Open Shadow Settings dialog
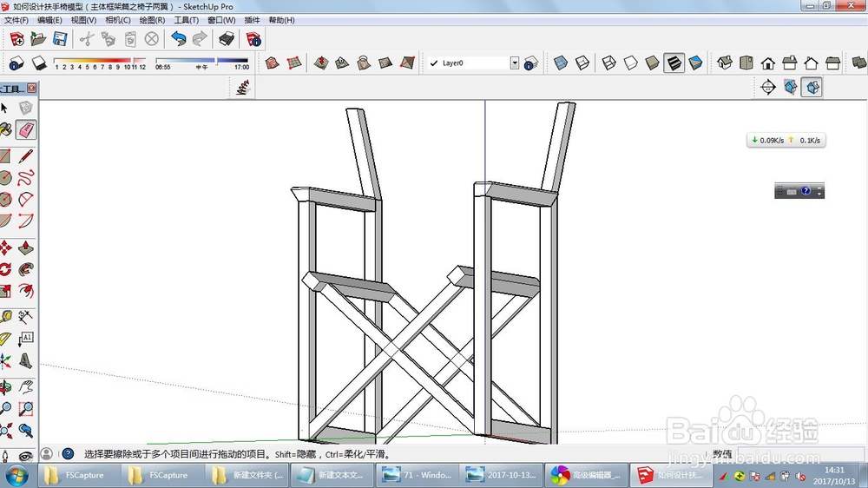The height and width of the screenshot is (488, 868). (x=16, y=63)
